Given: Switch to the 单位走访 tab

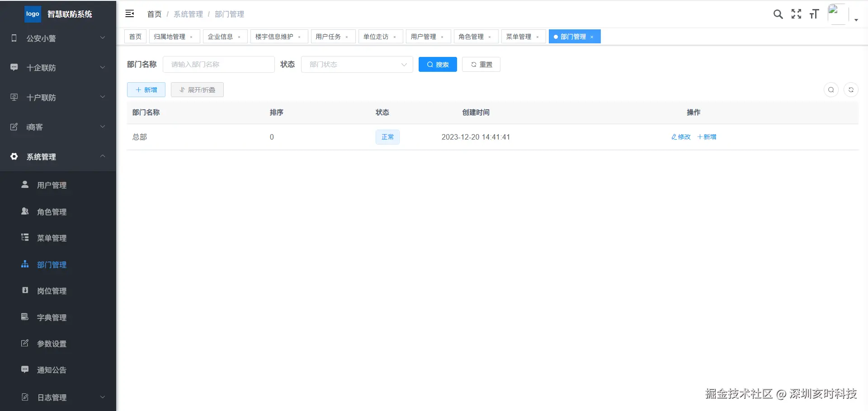Looking at the screenshot, I should [x=376, y=37].
